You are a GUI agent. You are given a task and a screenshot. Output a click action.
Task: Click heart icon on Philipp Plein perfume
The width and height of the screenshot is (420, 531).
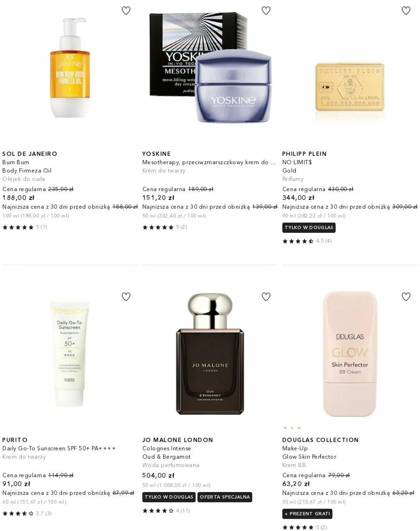click(x=406, y=11)
